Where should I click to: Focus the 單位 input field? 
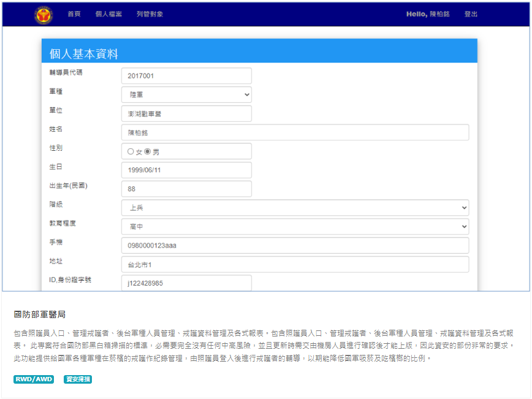(x=186, y=114)
